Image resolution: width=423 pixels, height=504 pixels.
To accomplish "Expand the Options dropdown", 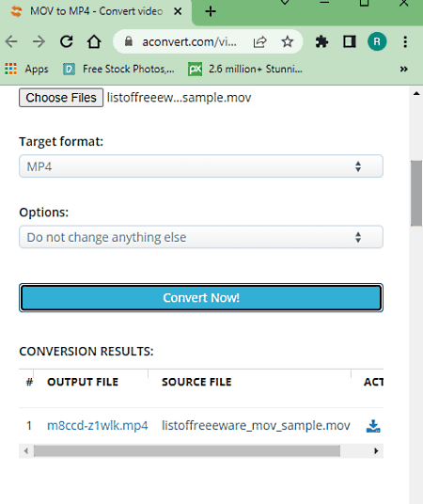I will (201, 237).
